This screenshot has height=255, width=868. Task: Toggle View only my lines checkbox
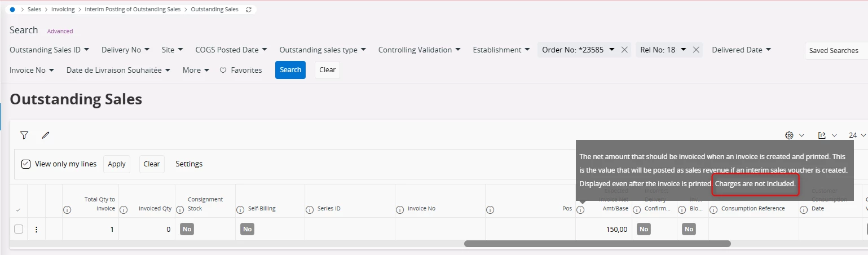26,164
